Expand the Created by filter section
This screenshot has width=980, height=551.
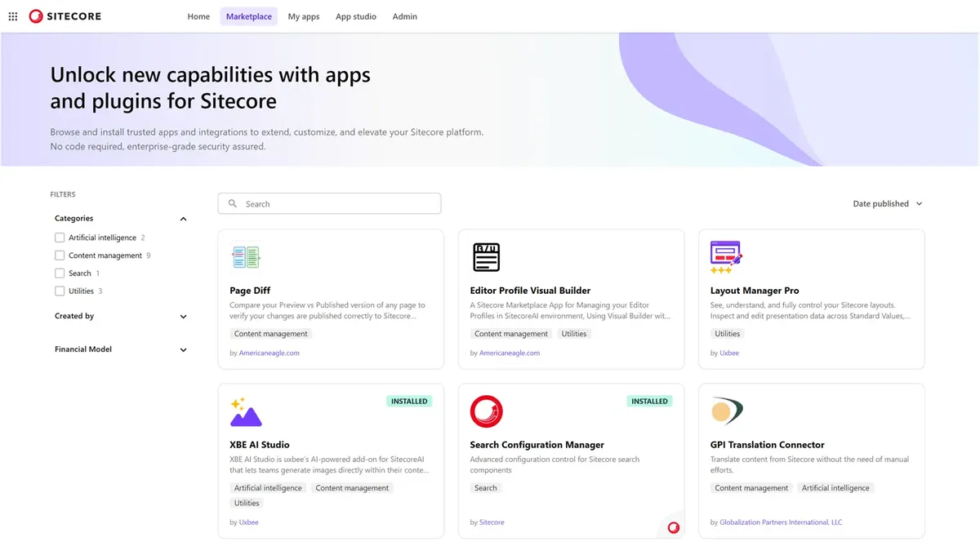[183, 317]
